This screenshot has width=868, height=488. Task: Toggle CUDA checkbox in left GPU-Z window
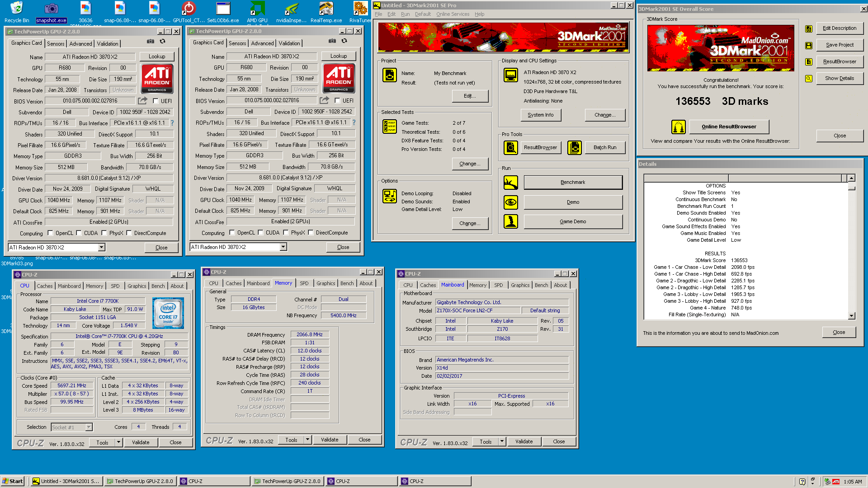pos(79,233)
